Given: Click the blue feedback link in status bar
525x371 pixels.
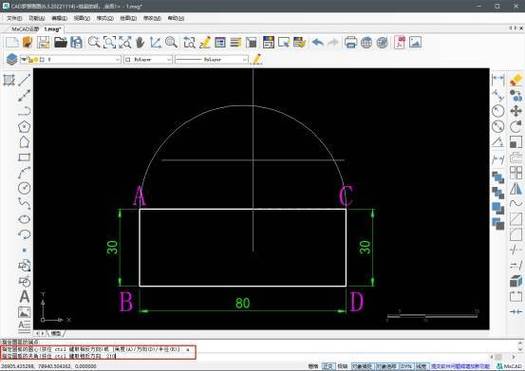Looking at the screenshot, I should 461,366.
